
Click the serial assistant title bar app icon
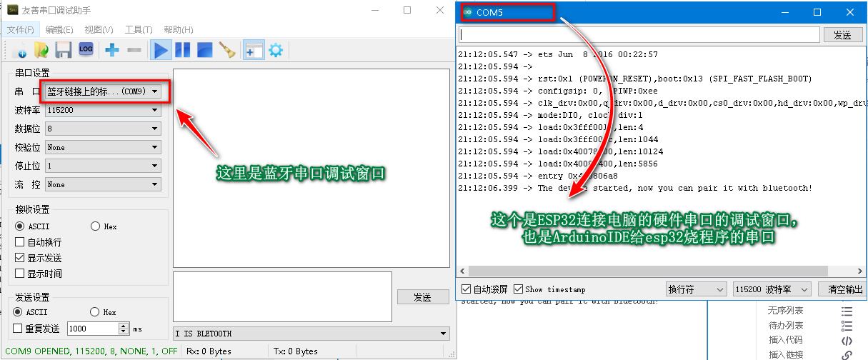click(x=13, y=10)
